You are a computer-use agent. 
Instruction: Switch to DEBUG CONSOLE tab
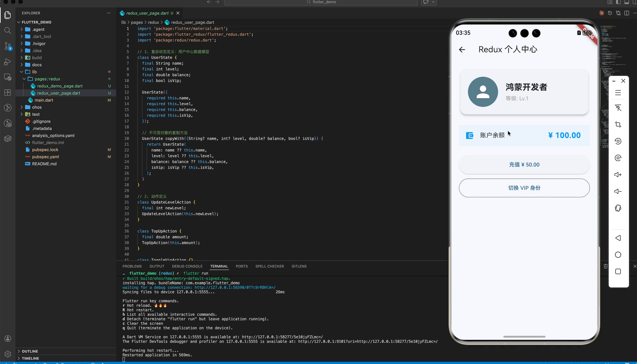click(x=187, y=266)
